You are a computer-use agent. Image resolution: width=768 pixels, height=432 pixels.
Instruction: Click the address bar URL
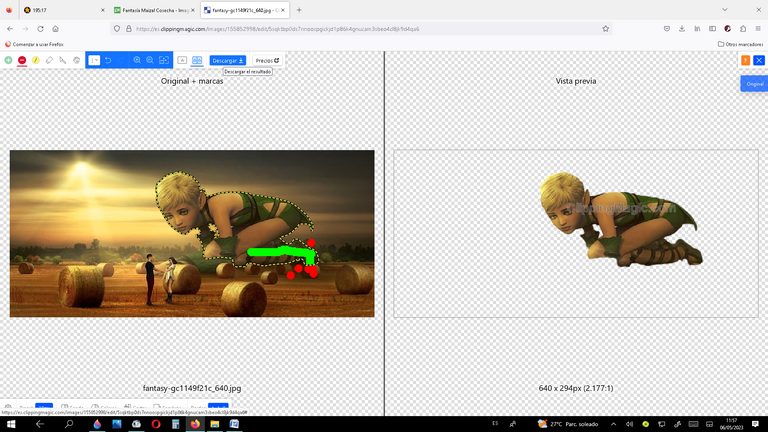coord(277,29)
